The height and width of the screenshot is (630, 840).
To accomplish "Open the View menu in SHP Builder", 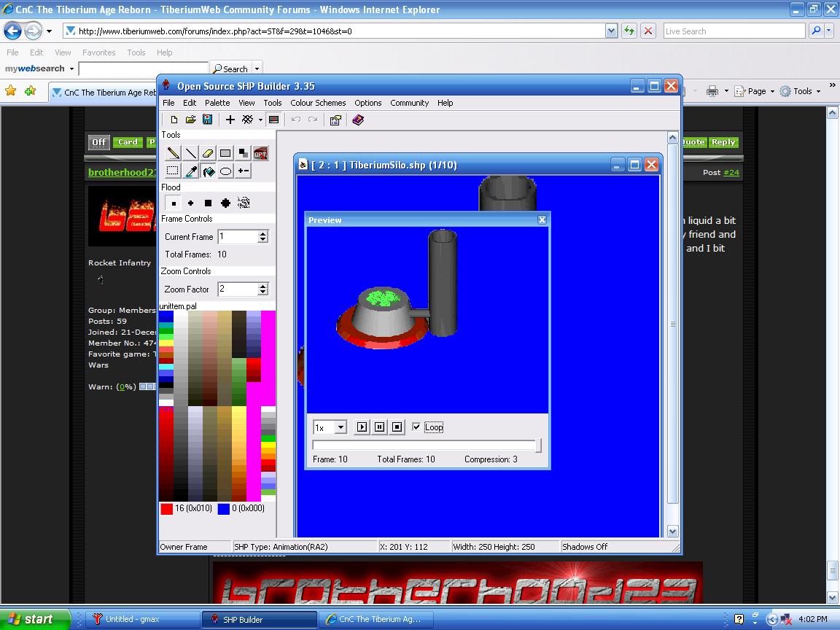I will click(x=246, y=103).
